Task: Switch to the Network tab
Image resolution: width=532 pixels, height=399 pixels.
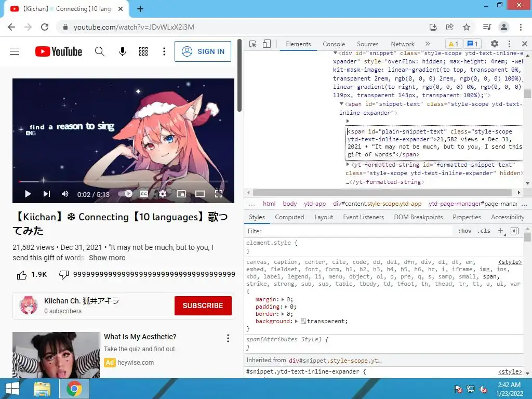Action: [403, 44]
